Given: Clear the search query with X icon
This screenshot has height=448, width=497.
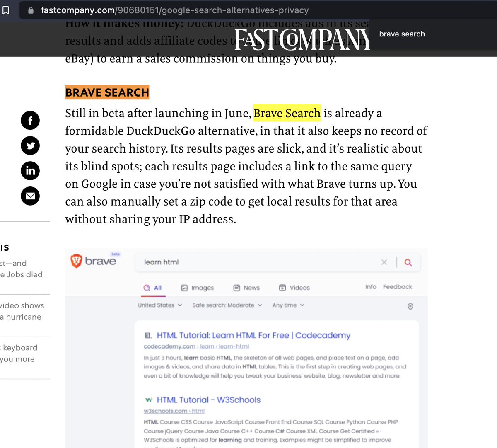Looking at the screenshot, I should pyautogui.click(x=384, y=262).
